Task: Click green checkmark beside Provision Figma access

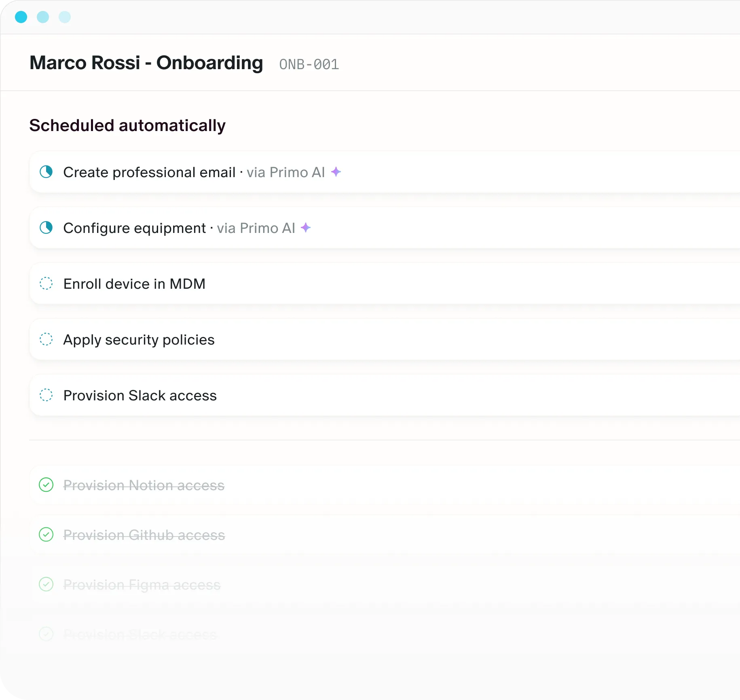Action: 46,584
